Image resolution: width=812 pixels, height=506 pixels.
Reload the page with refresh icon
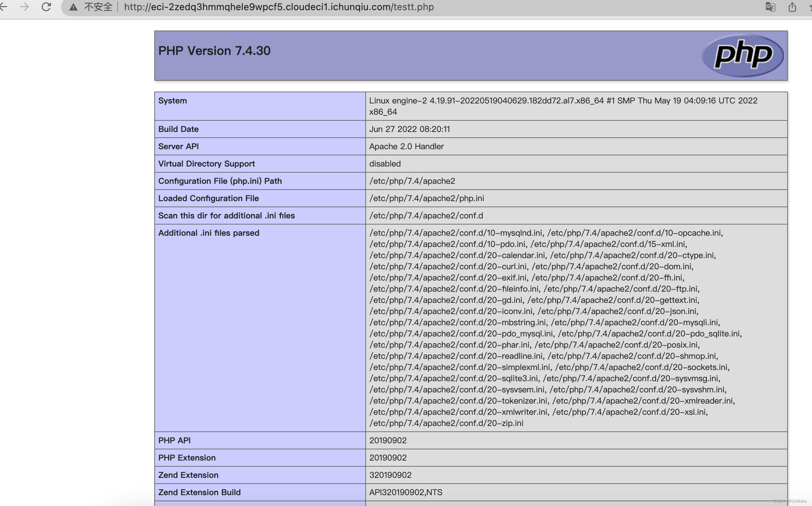point(46,7)
